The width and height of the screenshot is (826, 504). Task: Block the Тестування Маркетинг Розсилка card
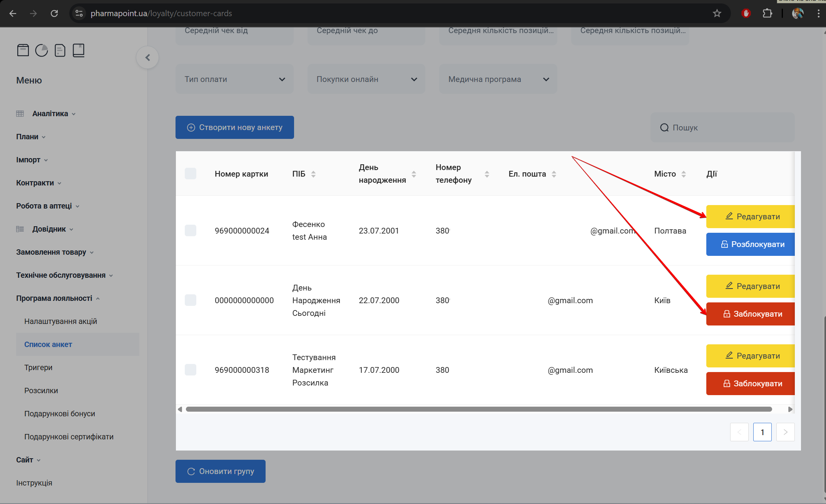[751, 384]
